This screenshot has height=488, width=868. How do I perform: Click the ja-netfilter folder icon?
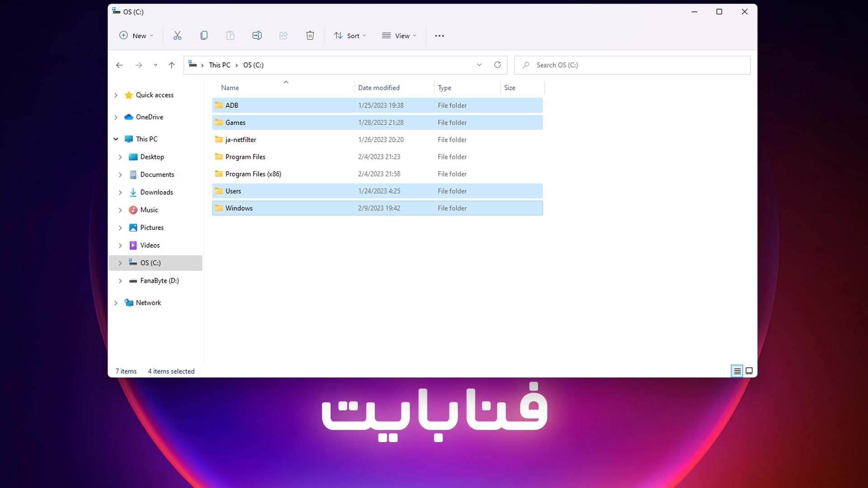pyautogui.click(x=219, y=139)
